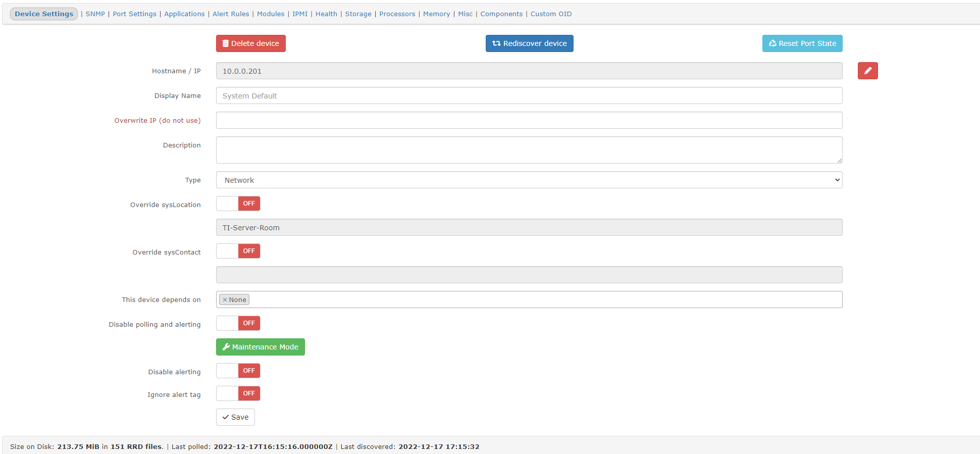Click the Hostname / IP field
Screen dimensions: 980x454
pyautogui.click(x=529, y=71)
